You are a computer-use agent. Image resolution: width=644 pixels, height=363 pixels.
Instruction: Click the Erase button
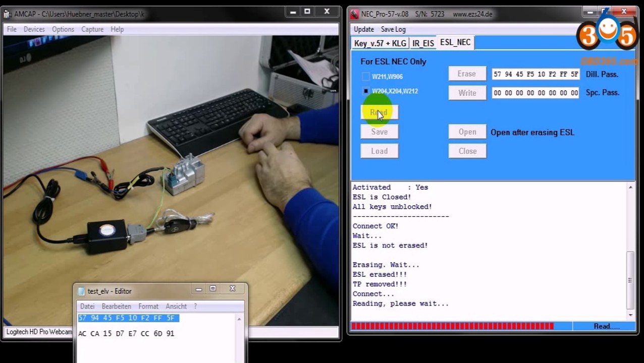click(x=467, y=74)
